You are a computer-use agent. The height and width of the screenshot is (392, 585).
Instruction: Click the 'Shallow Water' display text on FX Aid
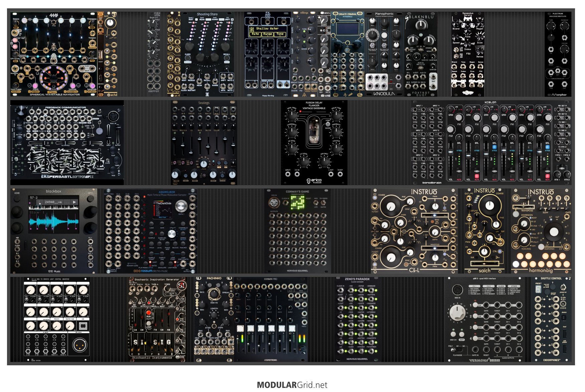click(x=267, y=29)
